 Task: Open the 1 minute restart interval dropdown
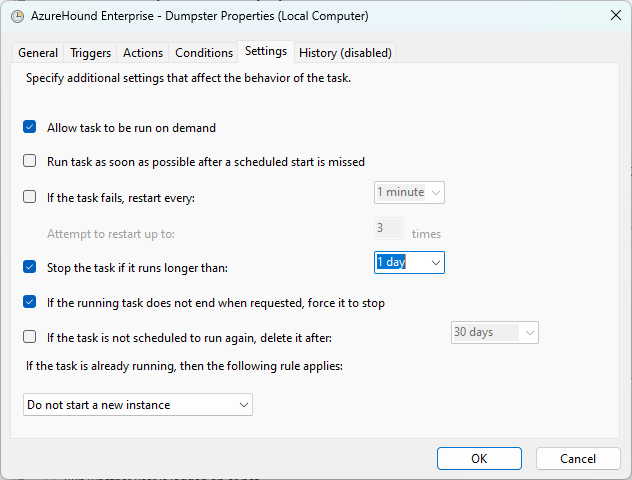(x=409, y=193)
